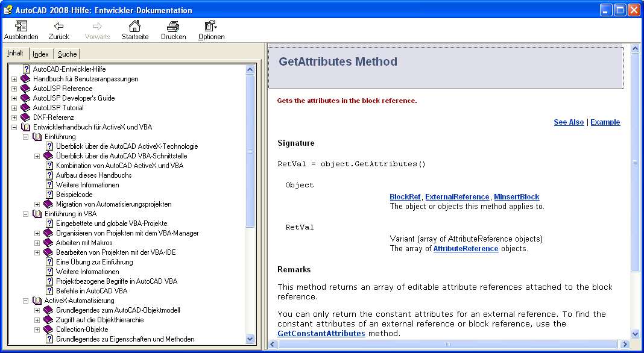Click horizontal scrollbar left arrow in content pane
The width and height of the screenshot is (644, 353).
[273, 344]
